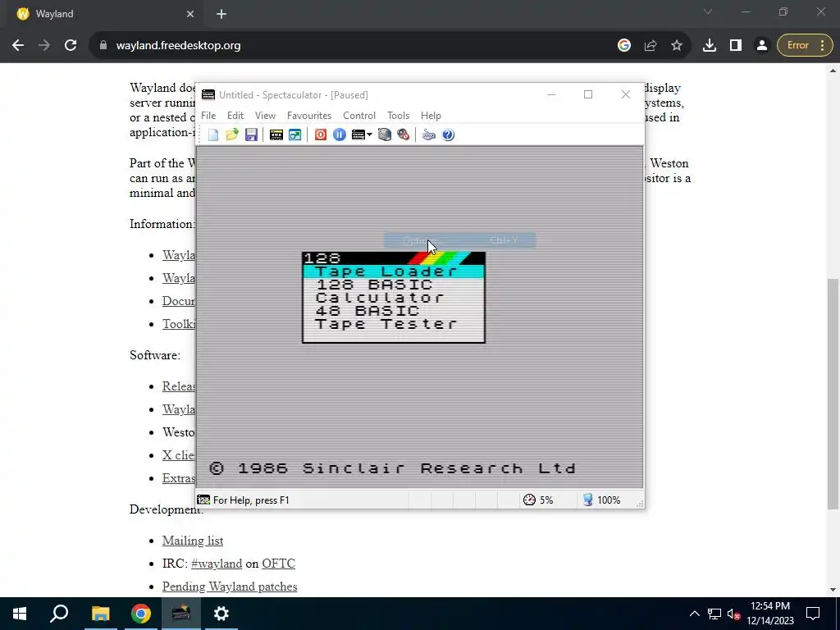Open File Explorer from taskbar
The image size is (840, 630).
click(100, 614)
